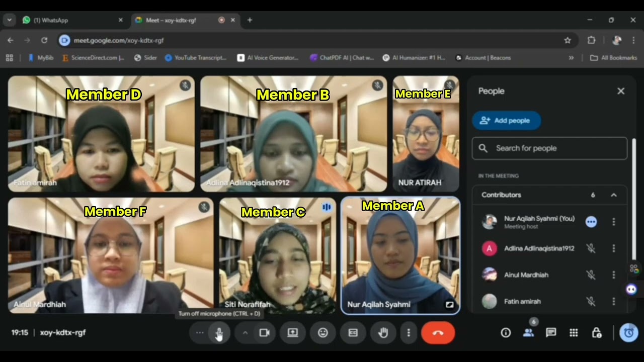The image size is (644, 362).
Task: Turn off microphone in the Meet control bar
Action: [219, 333]
